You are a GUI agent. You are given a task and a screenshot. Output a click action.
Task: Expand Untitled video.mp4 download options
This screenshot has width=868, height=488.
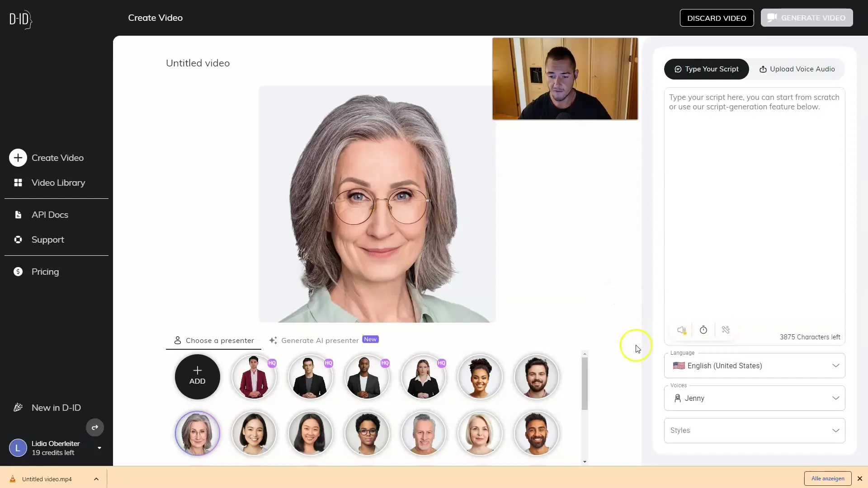[x=96, y=479]
